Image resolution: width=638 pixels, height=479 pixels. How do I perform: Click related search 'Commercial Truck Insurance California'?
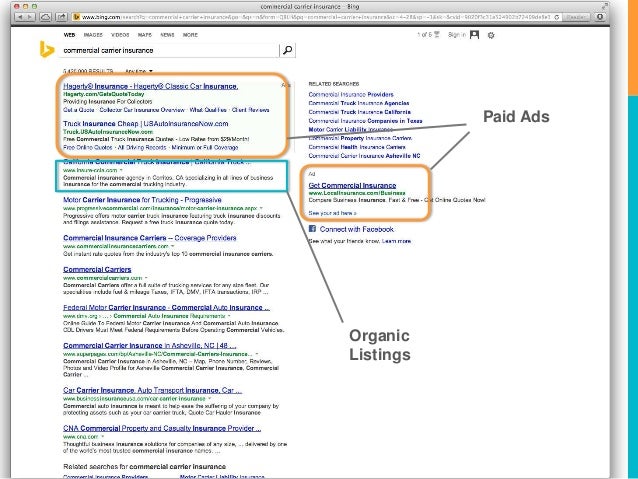click(x=360, y=112)
